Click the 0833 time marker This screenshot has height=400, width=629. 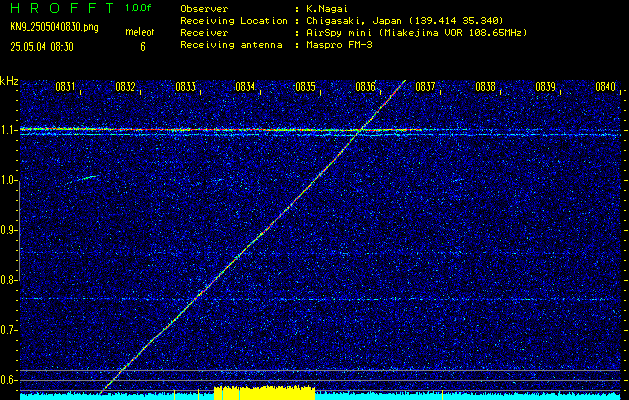point(185,87)
